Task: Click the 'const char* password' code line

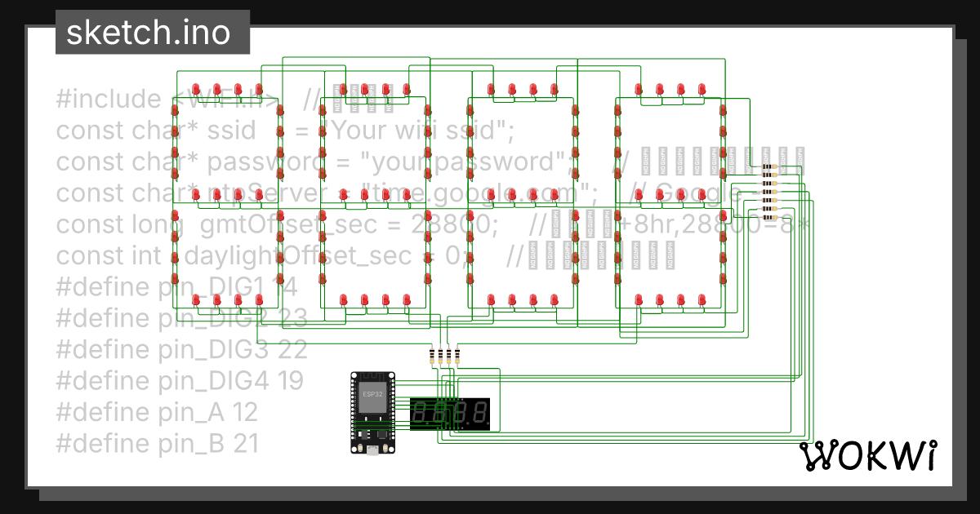Action: coord(432,162)
